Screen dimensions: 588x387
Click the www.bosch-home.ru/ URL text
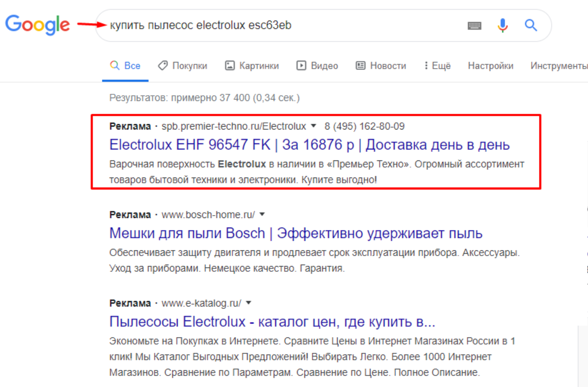pos(208,215)
